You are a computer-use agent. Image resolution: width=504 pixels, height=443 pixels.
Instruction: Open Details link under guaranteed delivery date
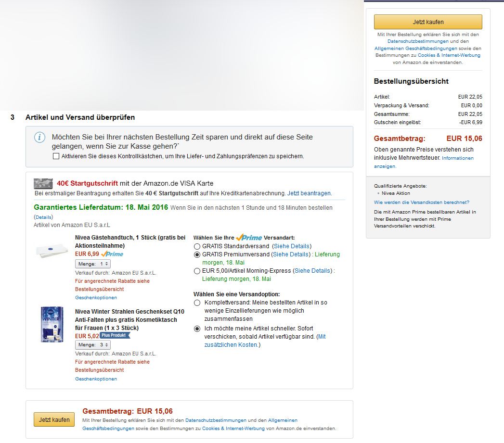(43, 217)
